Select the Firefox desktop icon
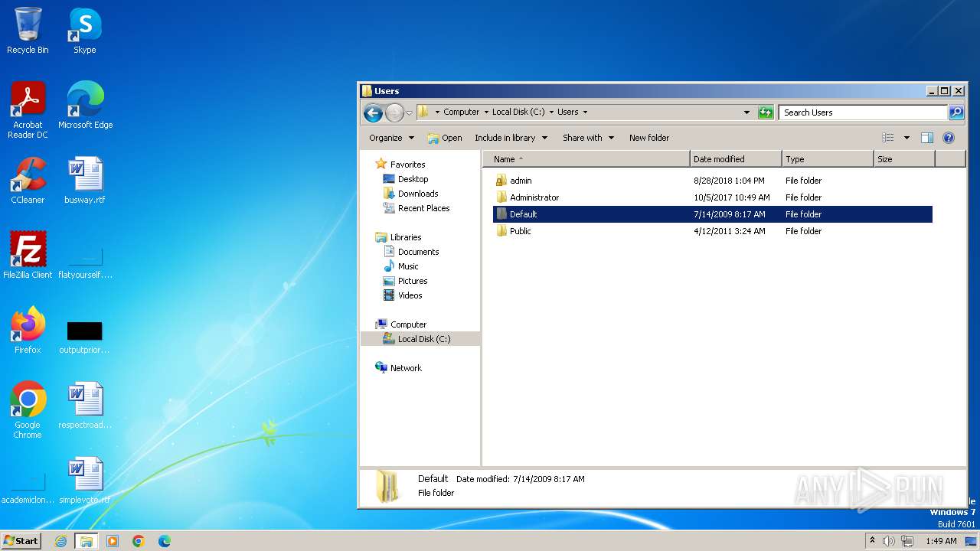Screen dimensions: 980x551 tap(28, 330)
